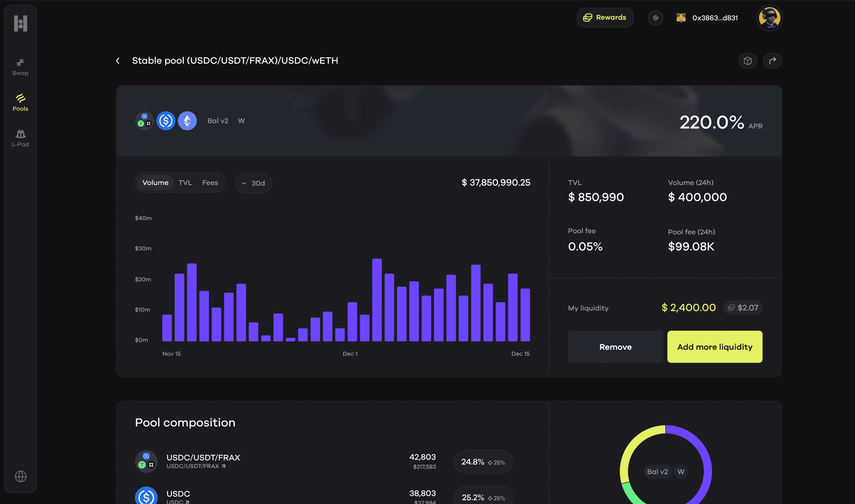Click the pool title text
This screenshot has width=855, height=504.
point(235,61)
